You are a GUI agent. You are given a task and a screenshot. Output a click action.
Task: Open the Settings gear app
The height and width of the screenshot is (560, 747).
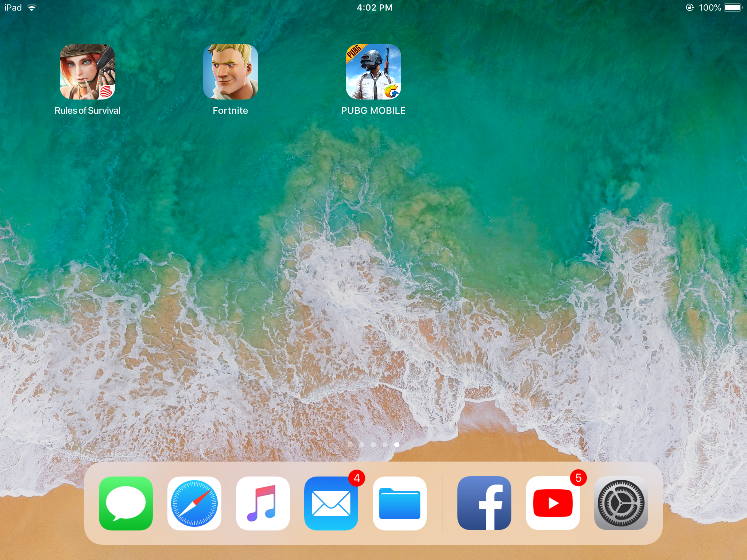click(x=621, y=503)
